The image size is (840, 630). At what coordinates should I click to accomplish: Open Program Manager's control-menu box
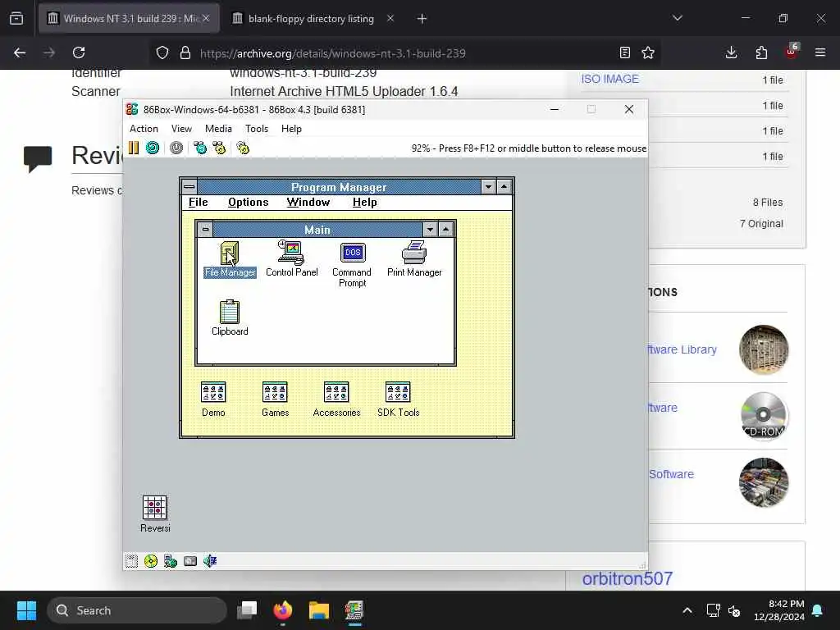click(x=189, y=187)
